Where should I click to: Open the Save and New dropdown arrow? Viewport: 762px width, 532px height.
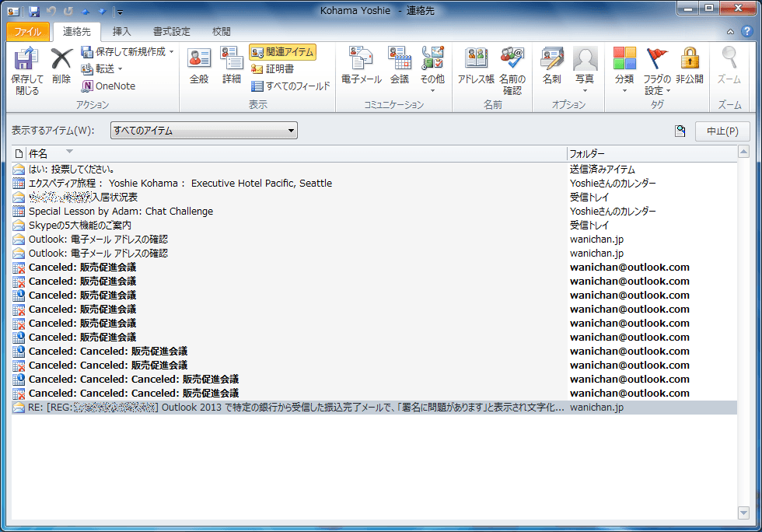click(x=172, y=52)
